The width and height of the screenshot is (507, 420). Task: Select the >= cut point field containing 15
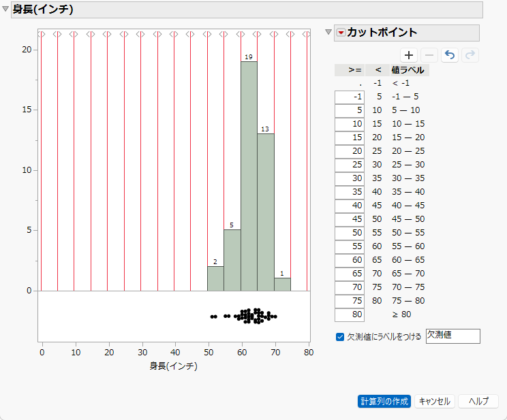click(x=350, y=138)
